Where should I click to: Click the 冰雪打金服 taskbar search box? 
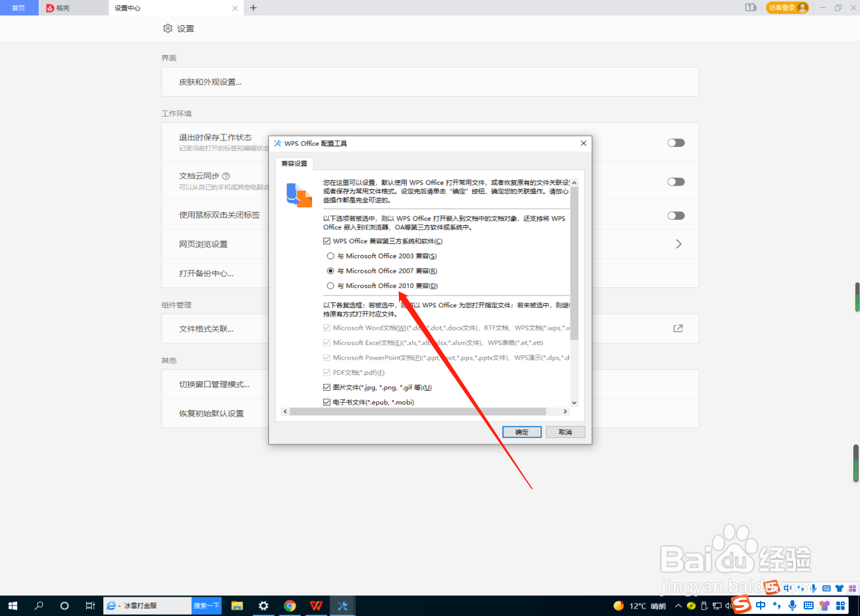pyautogui.click(x=148, y=605)
